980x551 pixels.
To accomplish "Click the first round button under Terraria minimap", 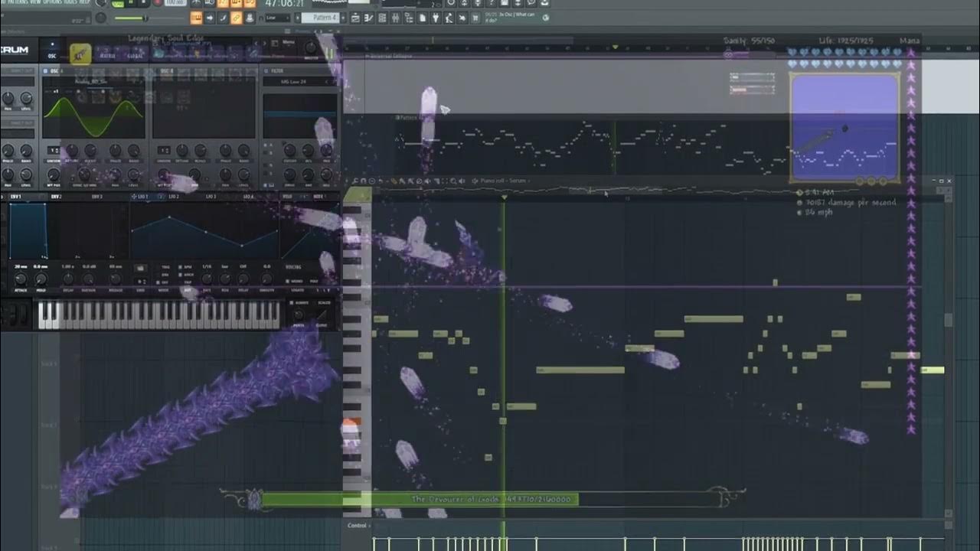I will tap(860, 181).
